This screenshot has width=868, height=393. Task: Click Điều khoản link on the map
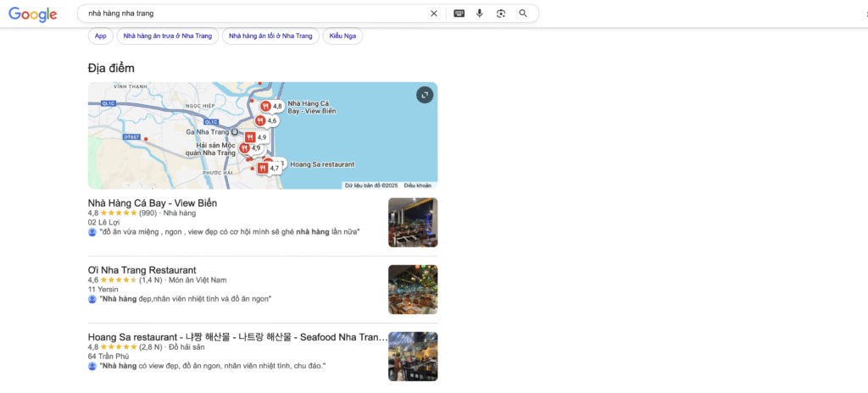pos(417,185)
